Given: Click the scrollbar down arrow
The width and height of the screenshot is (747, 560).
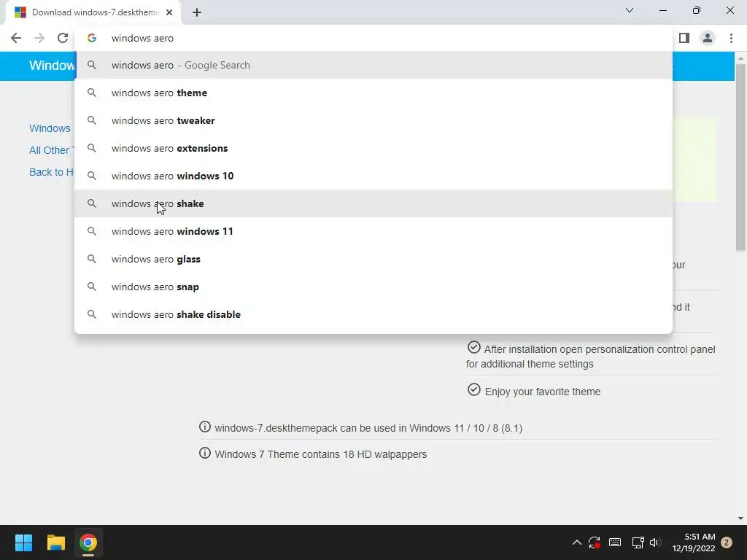Looking at the screenshot, I should [740, 518].
